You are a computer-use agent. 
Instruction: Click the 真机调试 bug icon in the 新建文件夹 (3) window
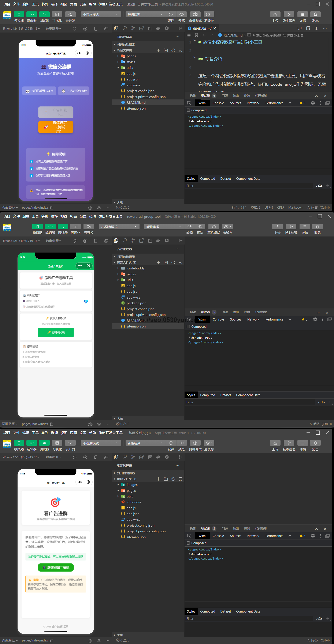point(195,443)
